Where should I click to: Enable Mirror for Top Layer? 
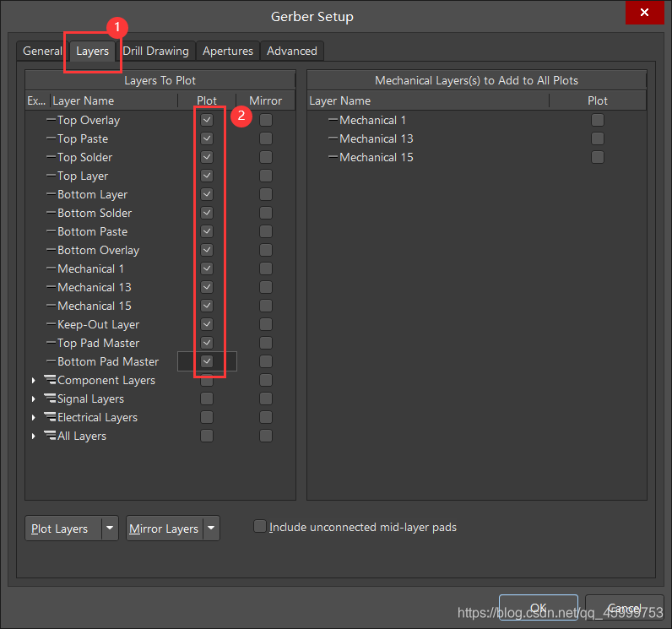266,176
